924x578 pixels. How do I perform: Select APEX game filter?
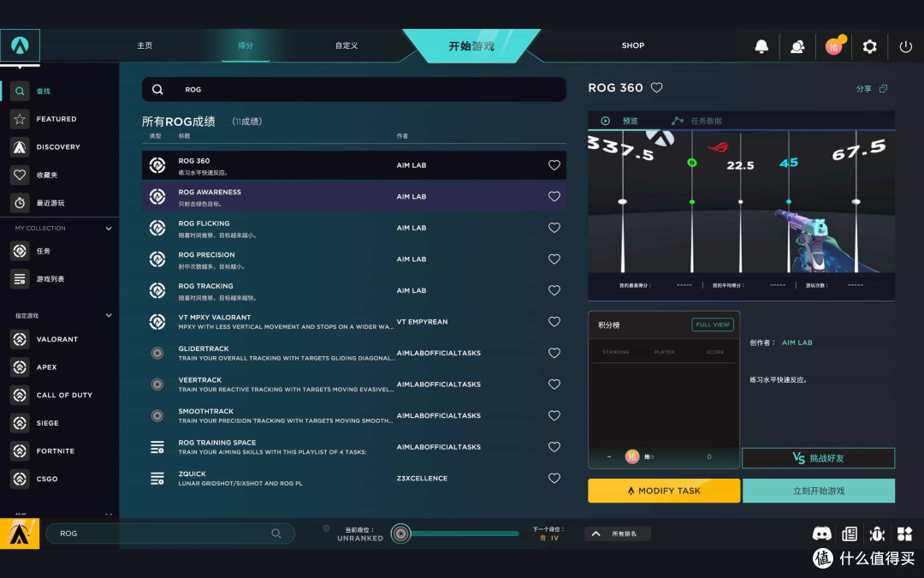[x=60, y=366]
